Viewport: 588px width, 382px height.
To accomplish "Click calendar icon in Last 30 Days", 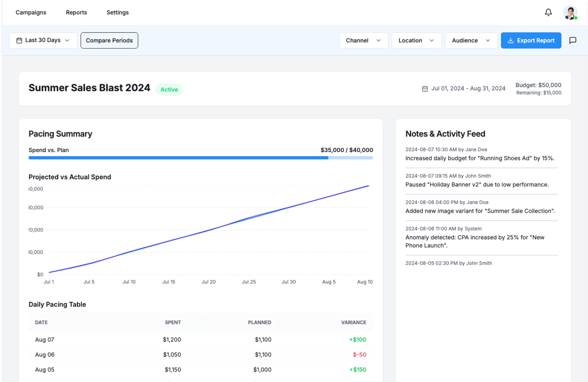I will coord(19,40).
